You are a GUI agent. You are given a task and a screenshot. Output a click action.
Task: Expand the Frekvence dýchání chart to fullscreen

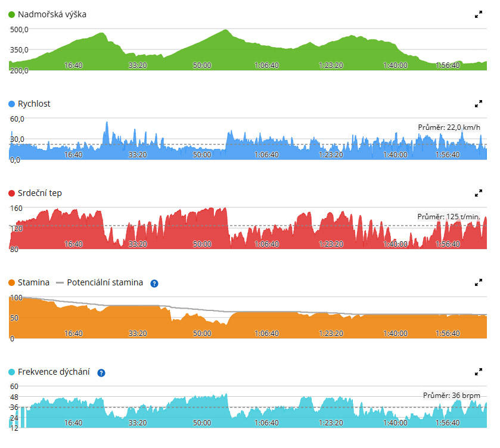479,372
